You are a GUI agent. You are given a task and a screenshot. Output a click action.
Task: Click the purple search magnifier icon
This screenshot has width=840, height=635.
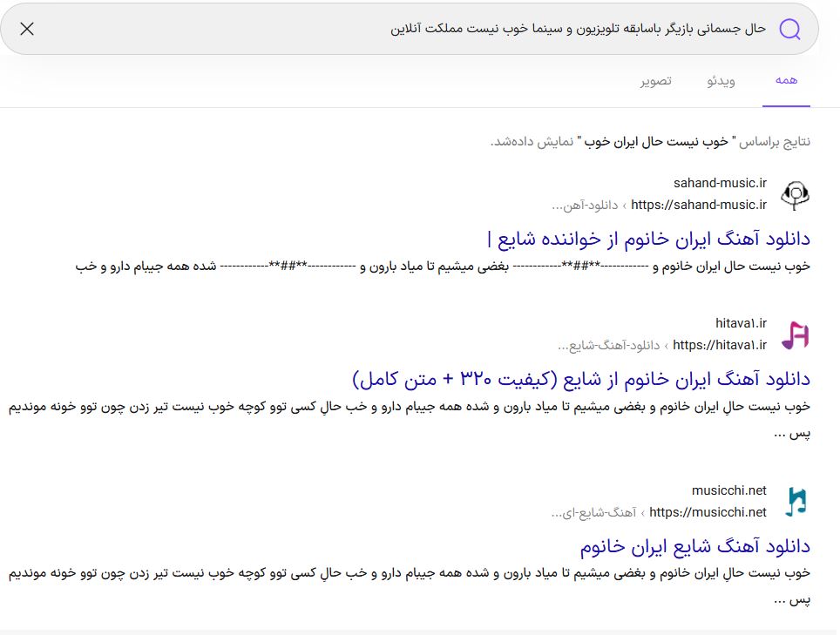(789, 29)
